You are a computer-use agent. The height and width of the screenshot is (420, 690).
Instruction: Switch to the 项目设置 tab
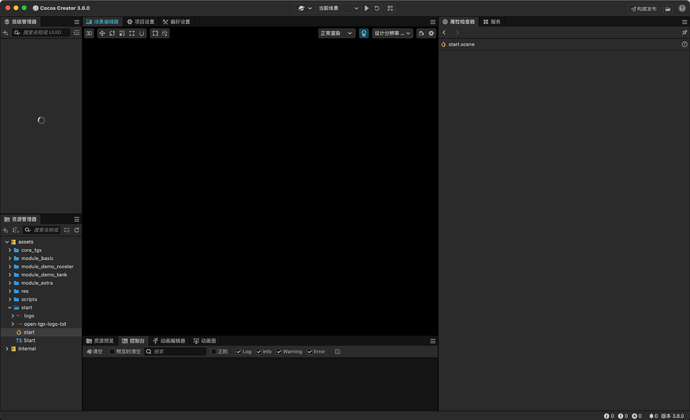click(x=141, y=22)
